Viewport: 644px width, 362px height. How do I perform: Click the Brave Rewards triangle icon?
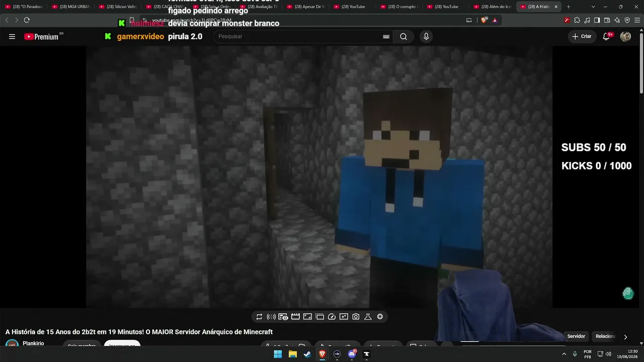click(x=495, y=20)
